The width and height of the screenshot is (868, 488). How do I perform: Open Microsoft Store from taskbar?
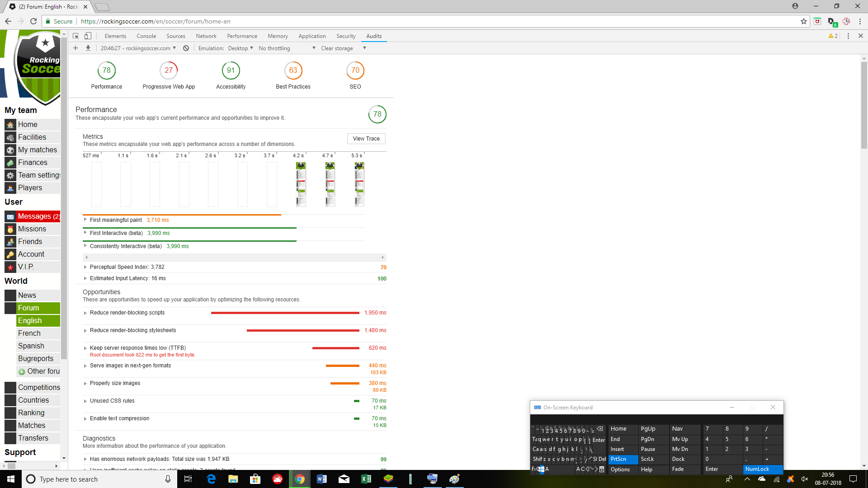click(255, 479)
